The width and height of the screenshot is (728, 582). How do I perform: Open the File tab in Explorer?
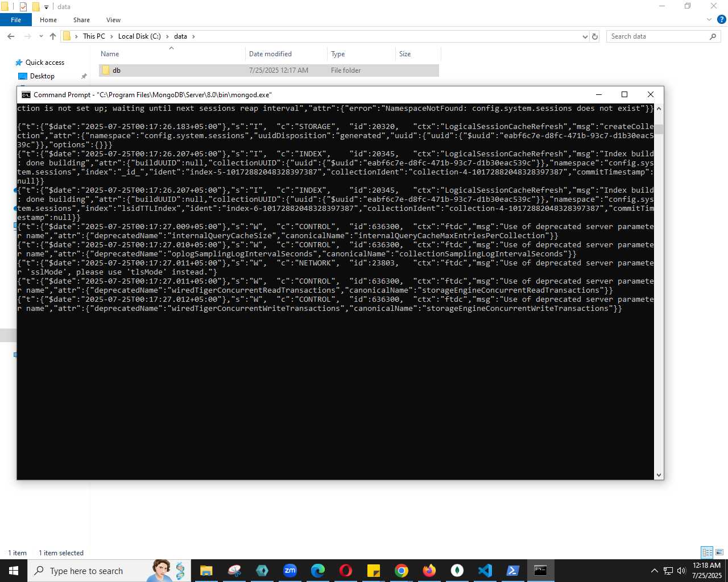pyautogui.click(x=16, y=20)
